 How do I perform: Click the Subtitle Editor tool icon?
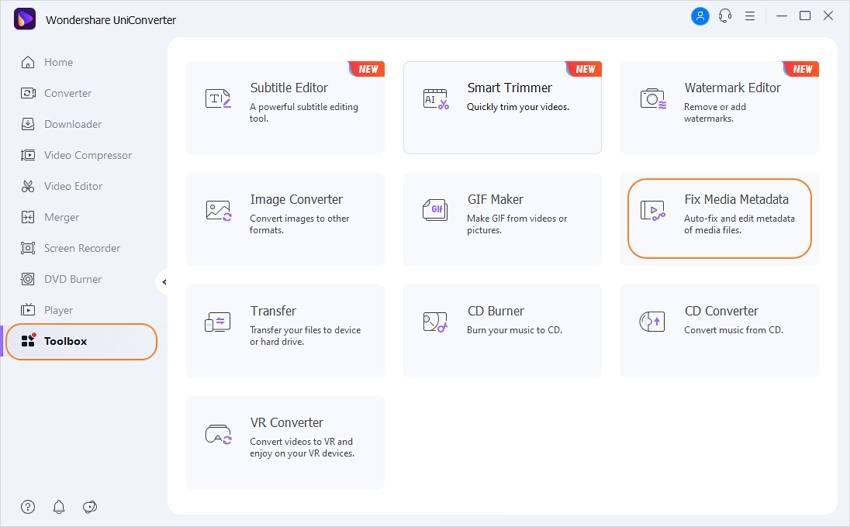pyautogui.click(x=218, y=99)
